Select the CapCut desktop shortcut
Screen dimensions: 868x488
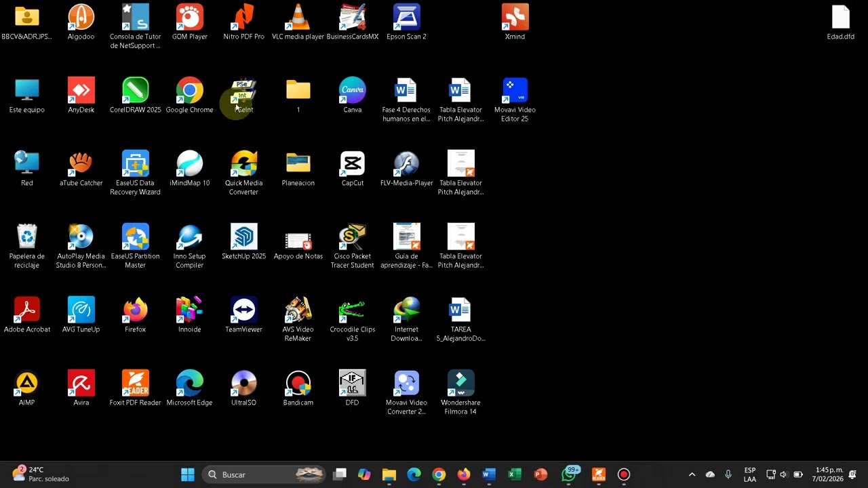352,163
